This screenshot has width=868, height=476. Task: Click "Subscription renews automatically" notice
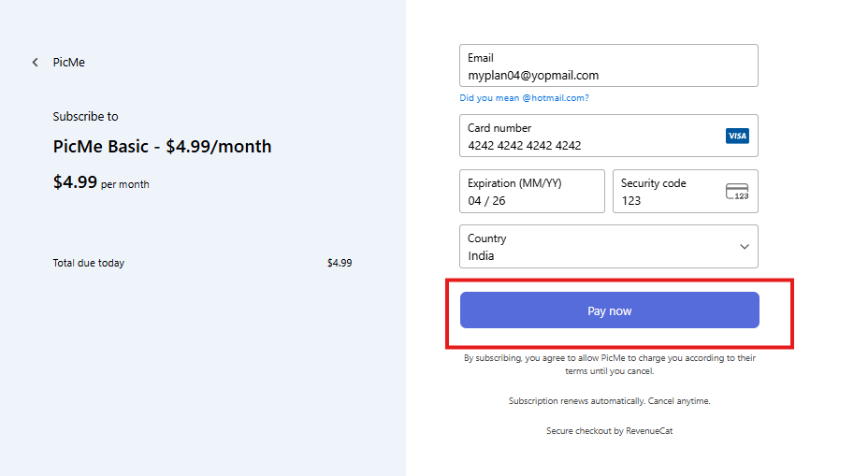click(609, 401)
